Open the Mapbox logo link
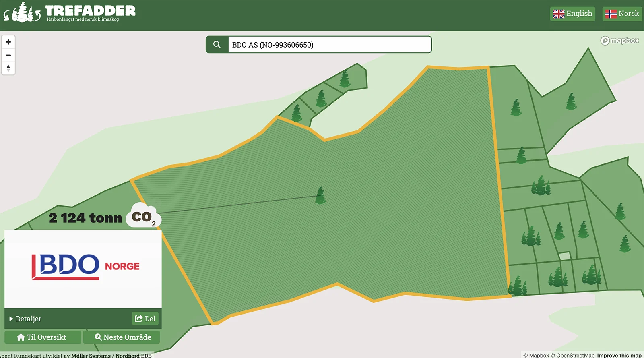 (620, 41)
